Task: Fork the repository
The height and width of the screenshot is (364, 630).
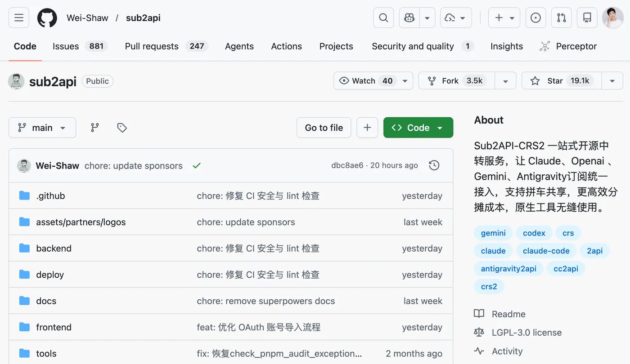Action: 457,81
